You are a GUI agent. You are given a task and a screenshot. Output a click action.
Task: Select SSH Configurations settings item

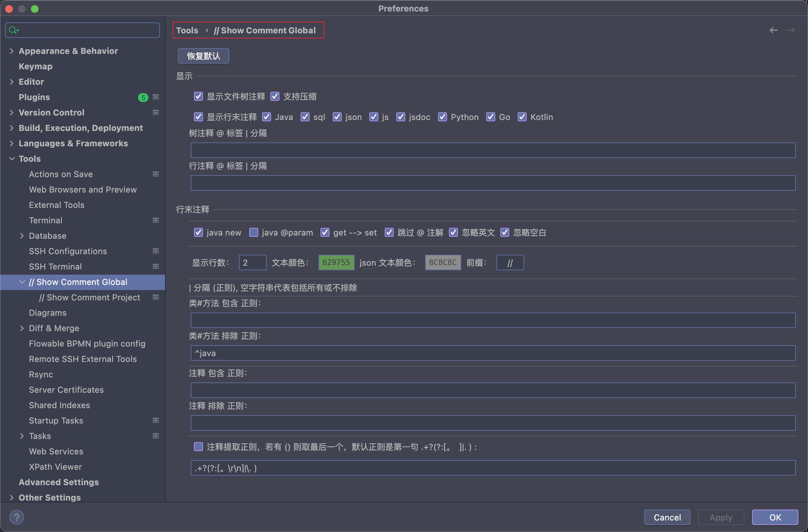67,251
